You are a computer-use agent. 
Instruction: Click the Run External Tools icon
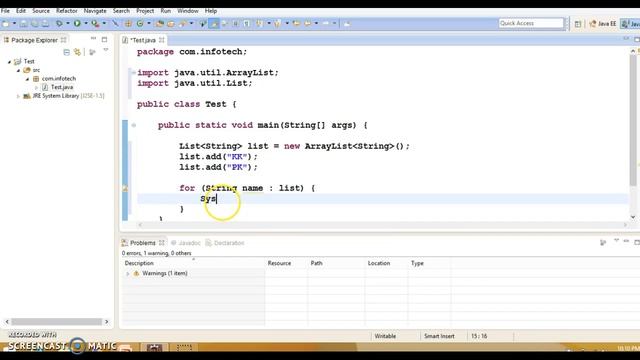tap(95, 24)
